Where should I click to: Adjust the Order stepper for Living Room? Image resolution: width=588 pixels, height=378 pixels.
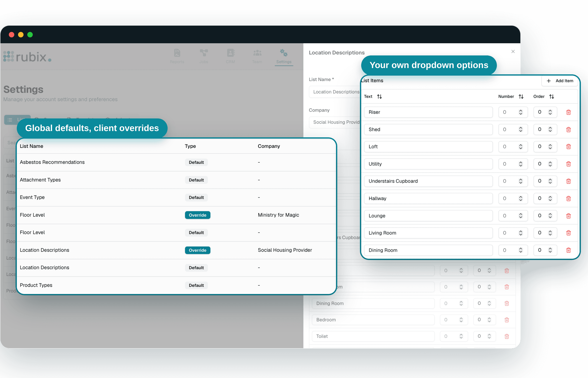click(550, 233)
